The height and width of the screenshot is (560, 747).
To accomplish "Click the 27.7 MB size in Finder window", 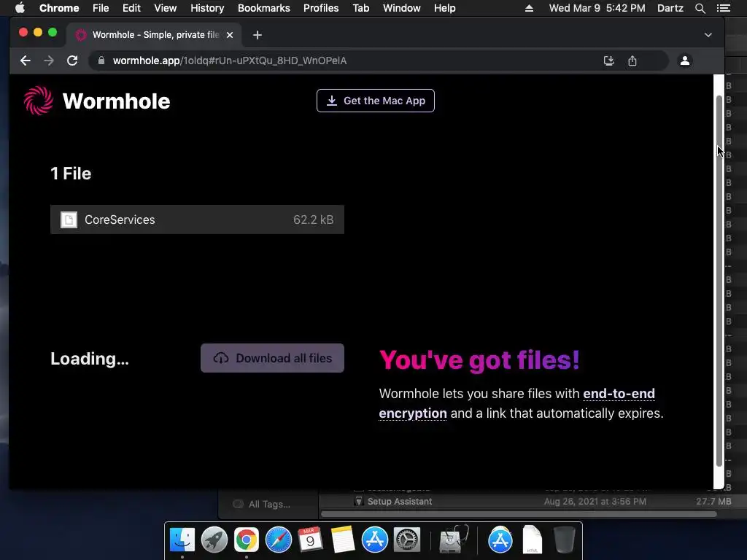I will 713,502.
